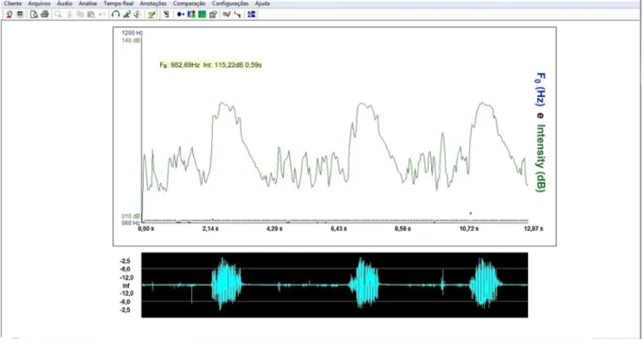Screen dimensions: 644x345
Task: Click the client profile icon in toolbar
Action: [9, 15]
